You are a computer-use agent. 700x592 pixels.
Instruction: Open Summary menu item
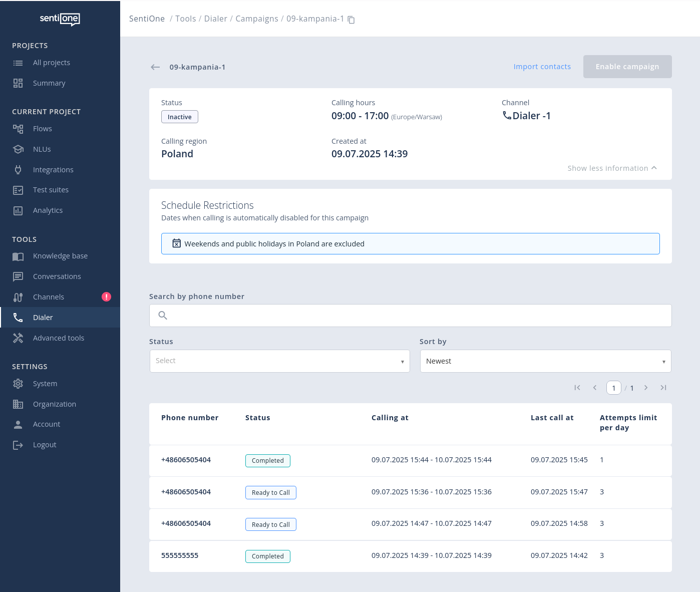click(x=49, y=83)
